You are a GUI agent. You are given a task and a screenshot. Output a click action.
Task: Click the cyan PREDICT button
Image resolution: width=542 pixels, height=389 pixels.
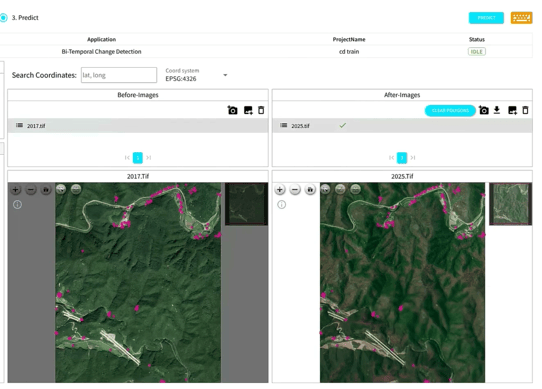[x=486, y=18]
